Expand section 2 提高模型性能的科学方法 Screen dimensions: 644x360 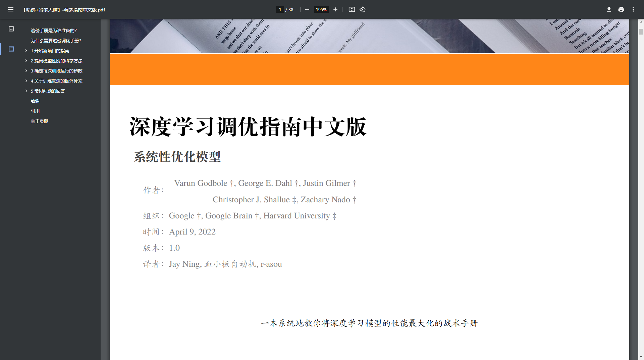coord(26,61)
